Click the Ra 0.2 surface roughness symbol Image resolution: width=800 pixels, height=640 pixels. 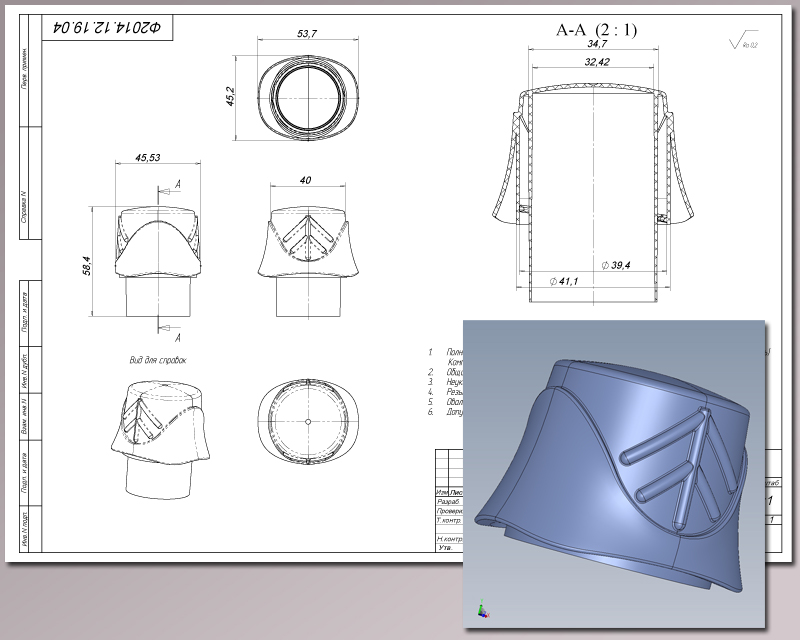click(x=744, y=41)
